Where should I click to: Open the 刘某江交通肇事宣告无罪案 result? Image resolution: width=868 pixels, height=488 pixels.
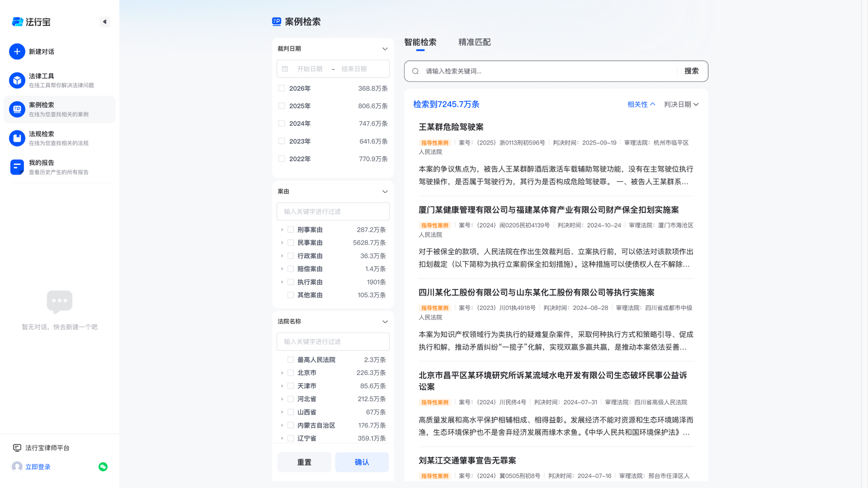[467, 460]
